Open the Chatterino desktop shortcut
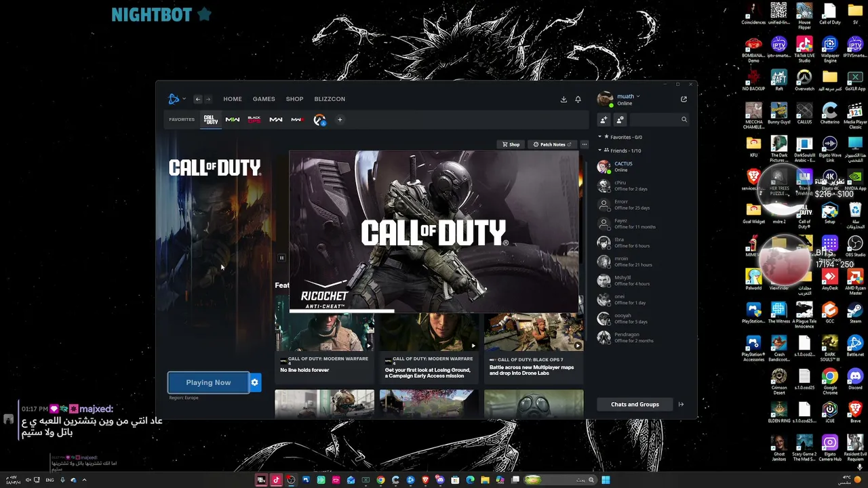 click(830, 114)
